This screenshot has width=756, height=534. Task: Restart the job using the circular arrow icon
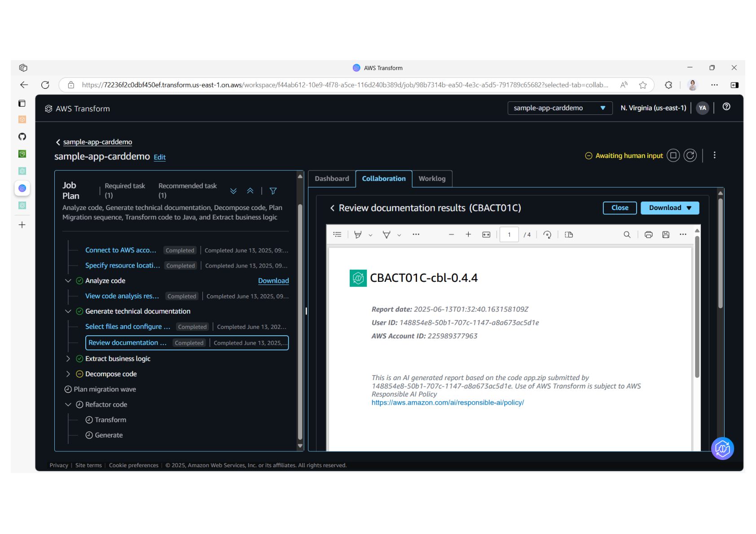[x=690, y=156]
